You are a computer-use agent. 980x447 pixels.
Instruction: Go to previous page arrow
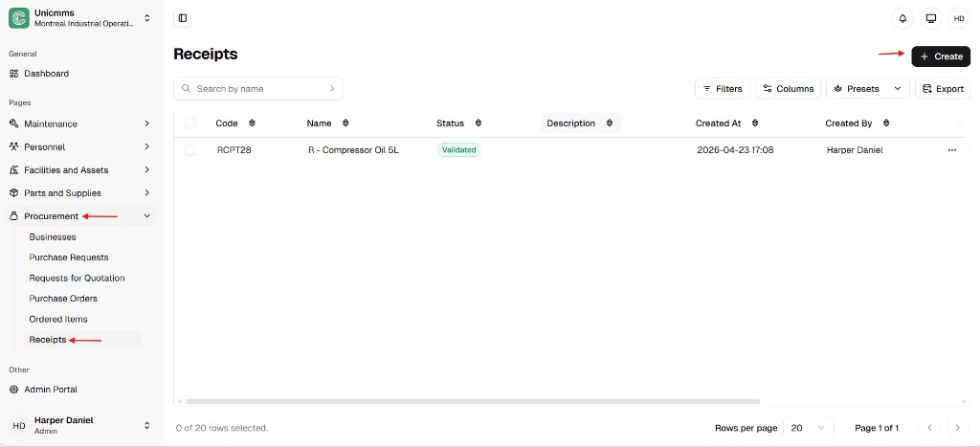[929, 428]
